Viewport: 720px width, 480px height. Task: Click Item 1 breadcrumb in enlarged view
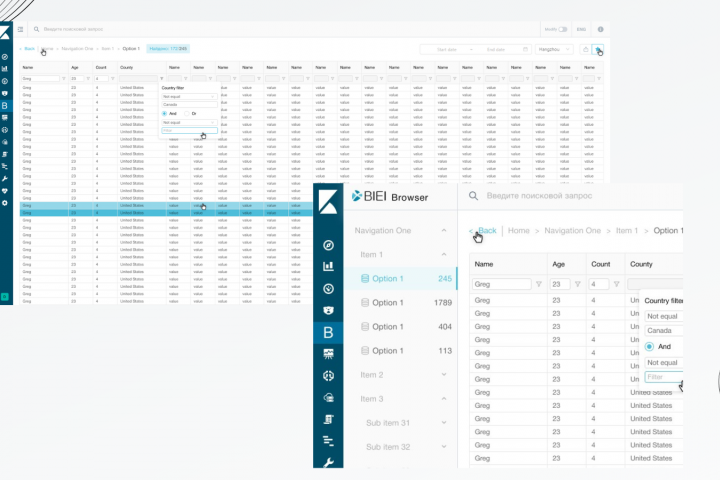tap(627, 231)
